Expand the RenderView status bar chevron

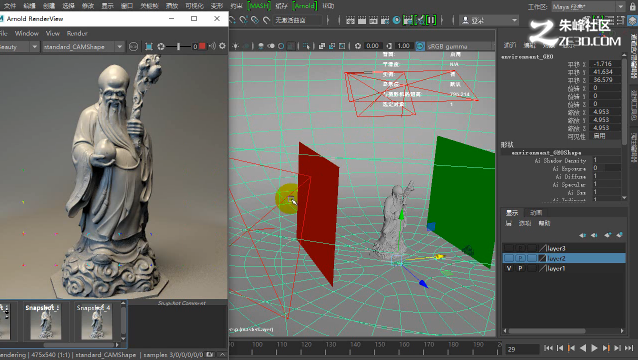[x=223, y=355]
